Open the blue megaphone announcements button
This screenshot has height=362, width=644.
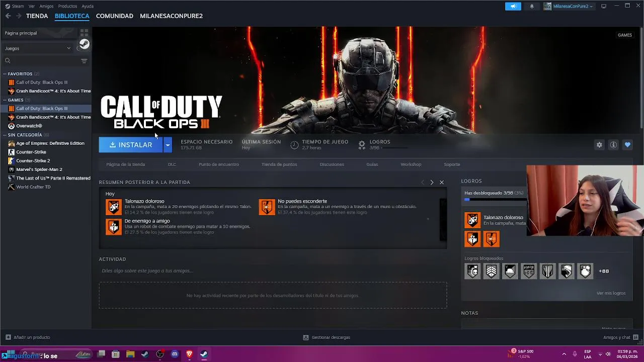[x=513, y=6]
